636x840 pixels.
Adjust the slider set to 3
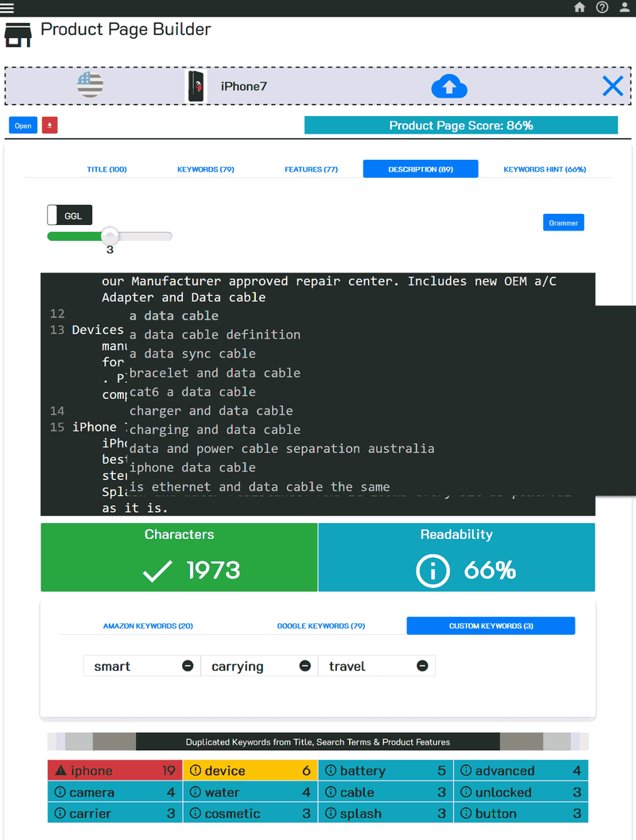point(109,236)
